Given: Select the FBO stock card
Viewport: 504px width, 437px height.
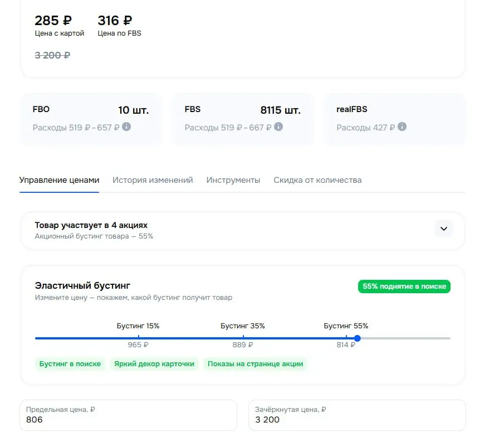Looking at the screenshot, I should point(91,118).
